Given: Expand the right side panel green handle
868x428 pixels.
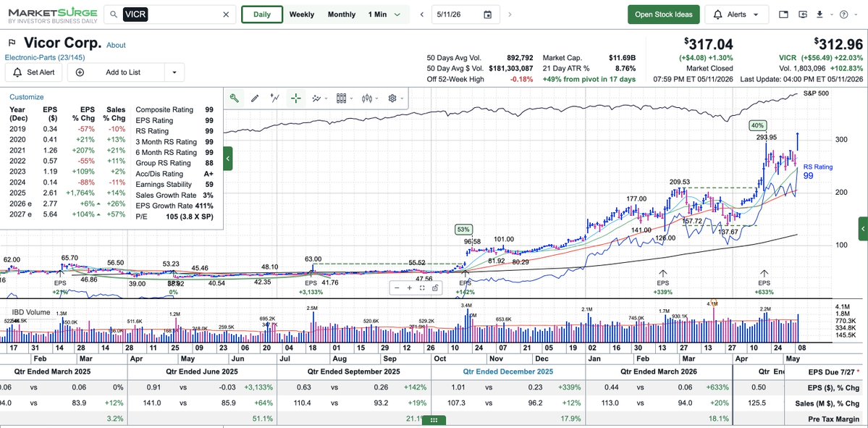Looking at the screenshot, I should (x=863, y=229).
